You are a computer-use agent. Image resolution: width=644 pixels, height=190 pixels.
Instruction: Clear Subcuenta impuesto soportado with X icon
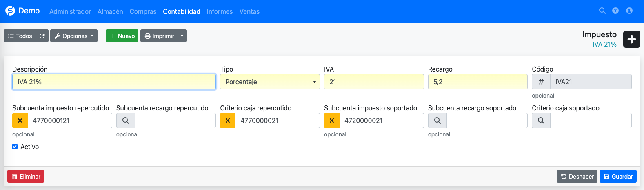[x=332, y=121]
